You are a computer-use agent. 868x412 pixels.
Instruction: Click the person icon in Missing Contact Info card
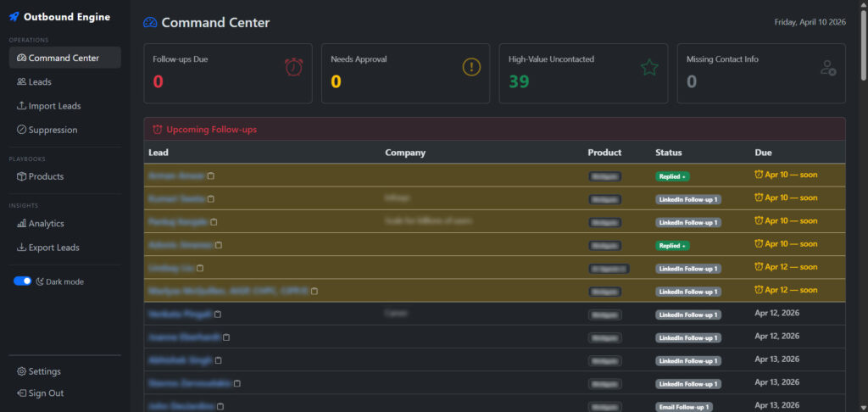point(828,68)
